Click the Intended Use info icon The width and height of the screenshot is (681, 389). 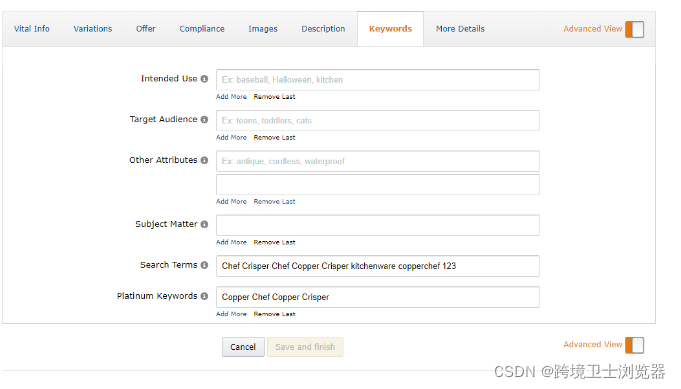[x=204, y=79]
